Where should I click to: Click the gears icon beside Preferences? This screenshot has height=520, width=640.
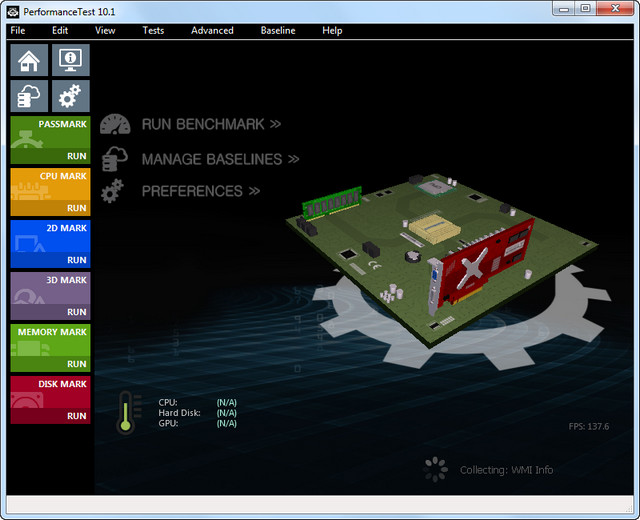(115, 191)
